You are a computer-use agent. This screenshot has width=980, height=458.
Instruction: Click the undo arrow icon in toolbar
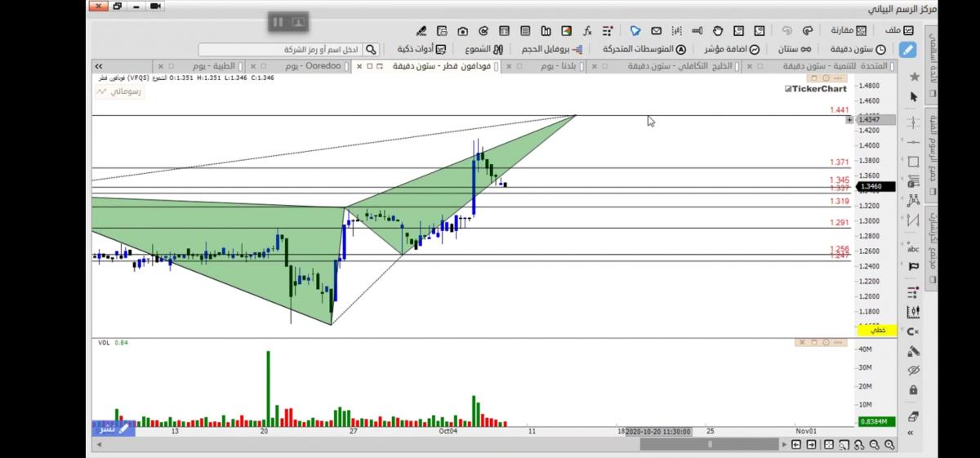point(786,30)
